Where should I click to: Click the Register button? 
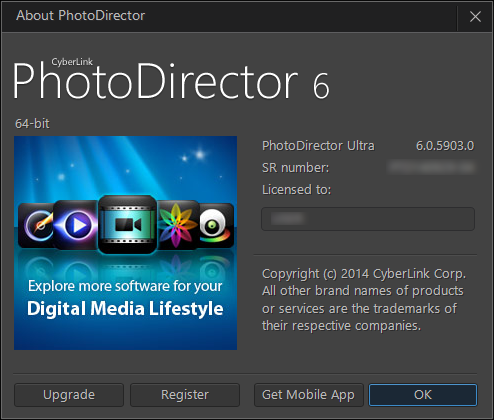pyautogui.click(x=185, y=395)
